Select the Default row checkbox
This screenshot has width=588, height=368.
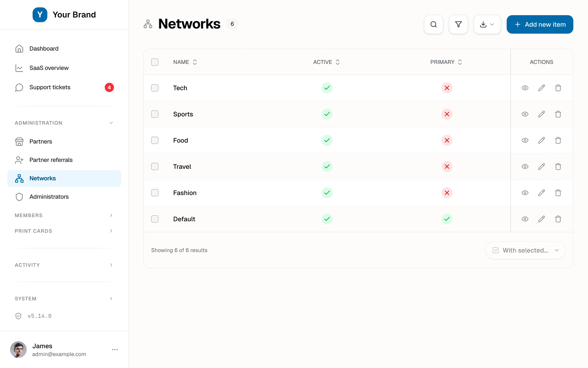pyautogui.click(x=155, y=219)
